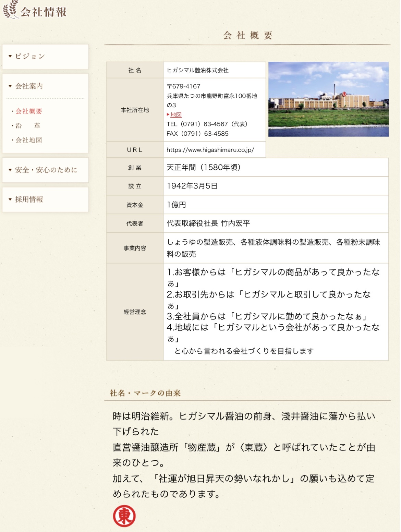Click philosophy line starting 2.お取引先からは
This screenshot has width=401, height=532.
tap(269, 300)
